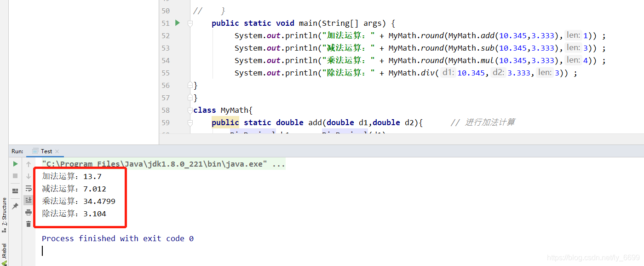Click 'MyMath.div' call on line 55
Viewport: 644px width, 266px height.
tap(411, 73)
